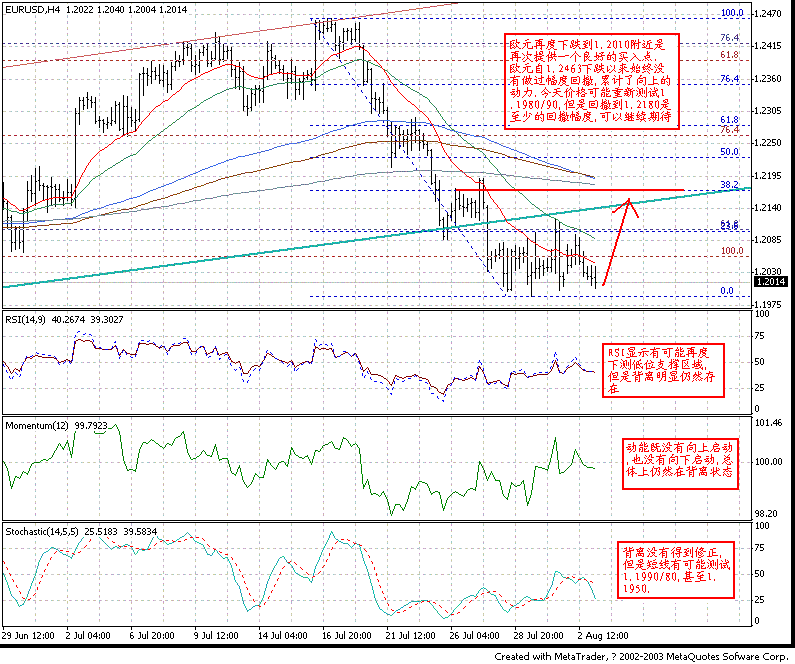
Task: Click the blue Fibonacci 100.0 label near 1.2470
Action: pyautogui.click(x=732, y=13)
